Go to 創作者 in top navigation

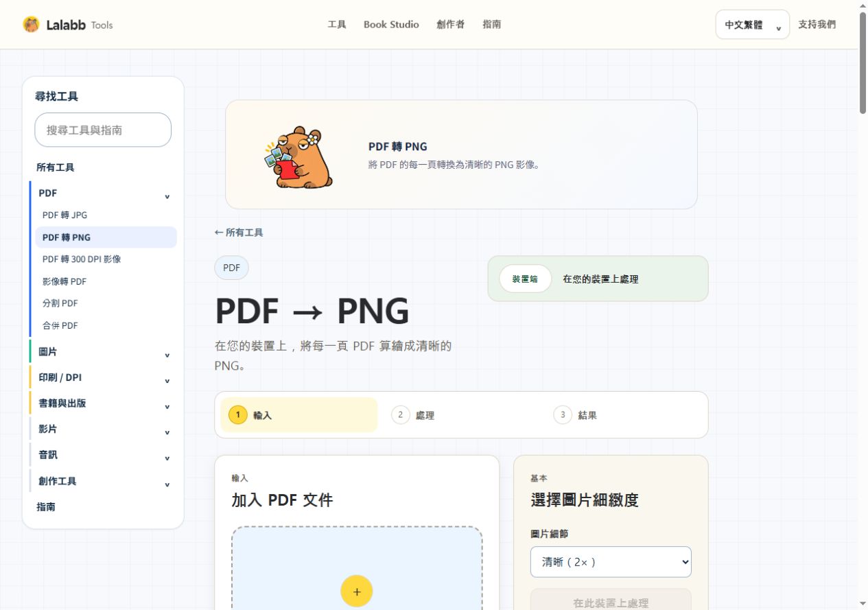[450, 25]
